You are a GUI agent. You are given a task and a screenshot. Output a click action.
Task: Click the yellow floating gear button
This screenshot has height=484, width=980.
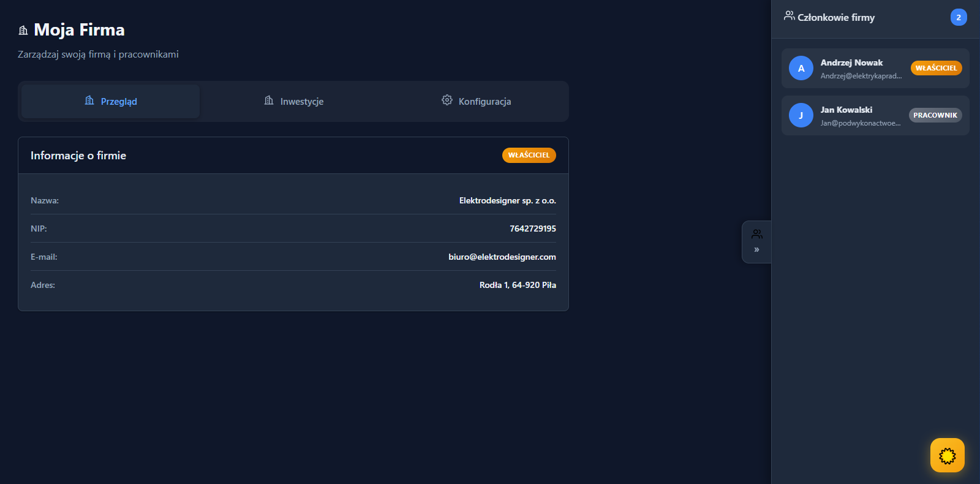click(x=947, y=455)
